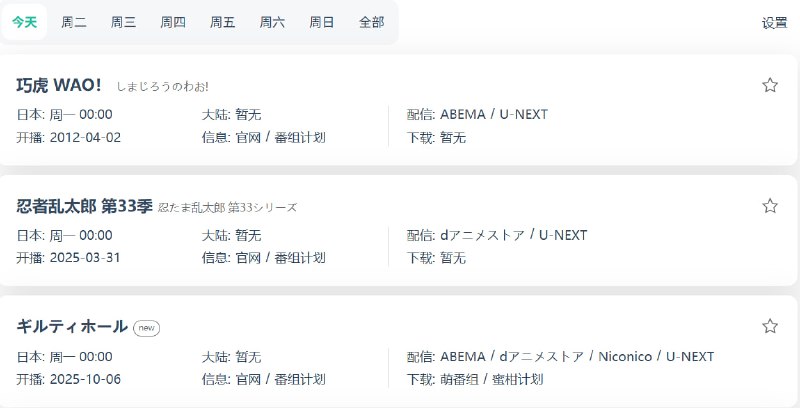Show 全部 anime tab

pos(371,22)
